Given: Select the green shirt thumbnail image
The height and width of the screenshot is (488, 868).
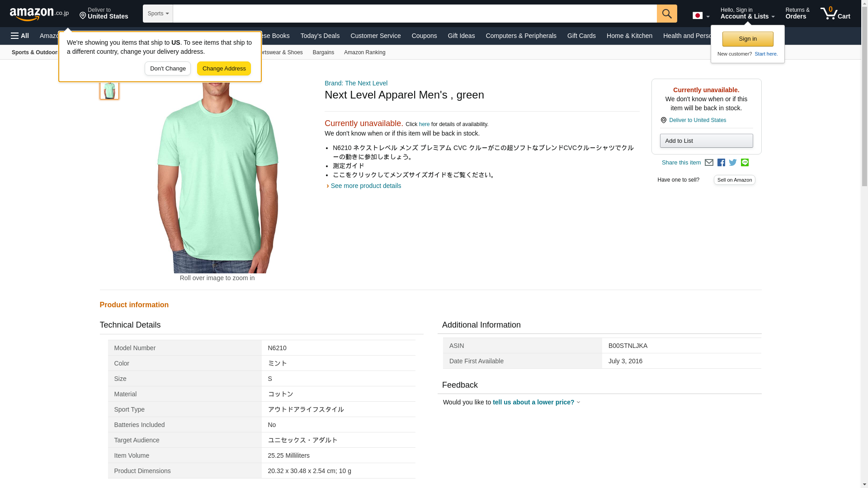Looking at the screenshot, I should pyautogui.click(x=109, y=90).
